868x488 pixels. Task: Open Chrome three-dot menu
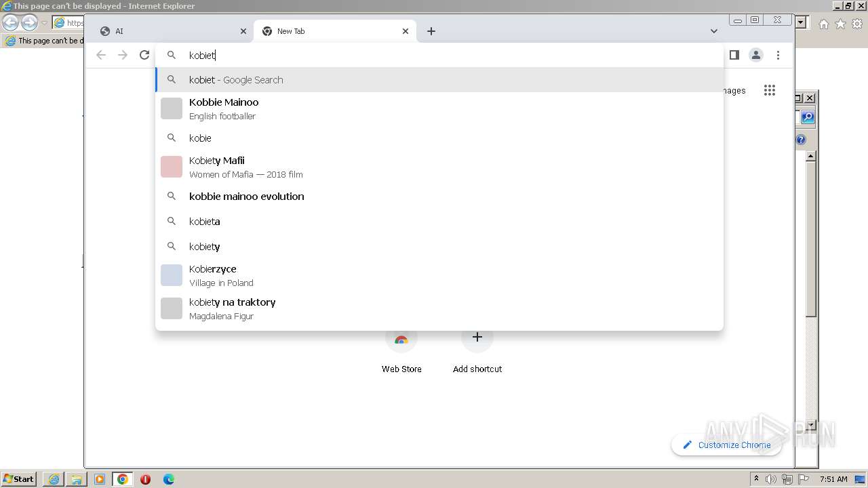click(x=778, y=55)
